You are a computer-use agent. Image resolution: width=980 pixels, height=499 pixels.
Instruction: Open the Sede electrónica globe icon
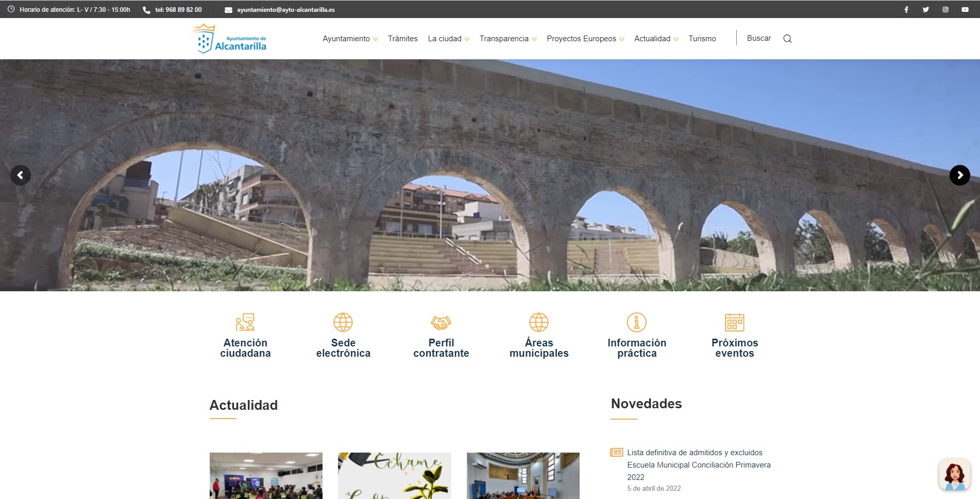pyautogui.click(x=343, y=322)
